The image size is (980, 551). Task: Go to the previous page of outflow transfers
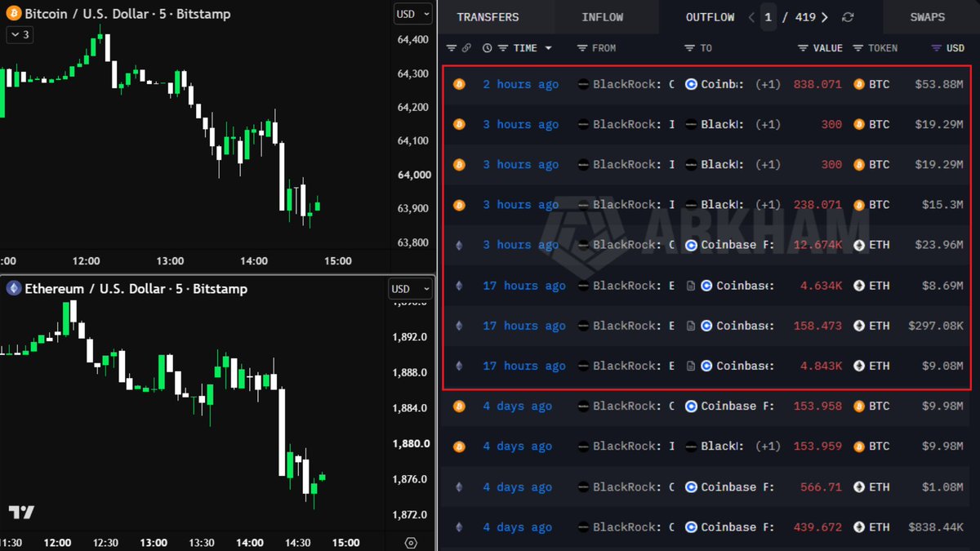[751, 17]
